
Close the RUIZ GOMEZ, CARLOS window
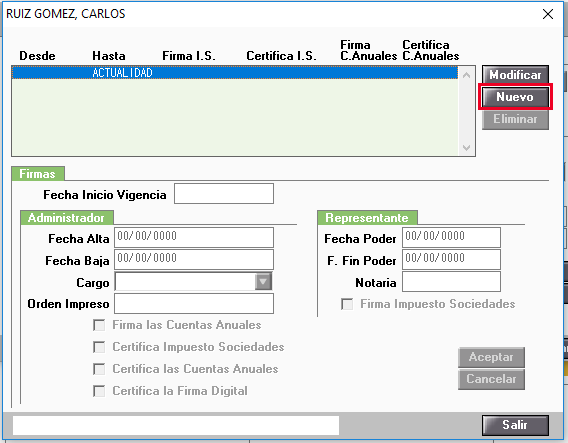click(548, 14)
